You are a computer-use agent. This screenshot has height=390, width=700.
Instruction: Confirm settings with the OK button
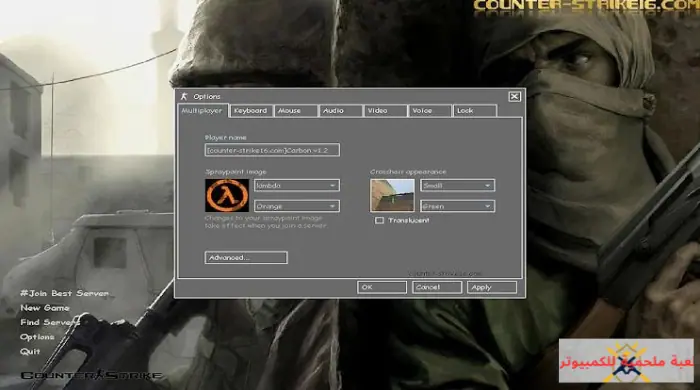coord(382,287)
